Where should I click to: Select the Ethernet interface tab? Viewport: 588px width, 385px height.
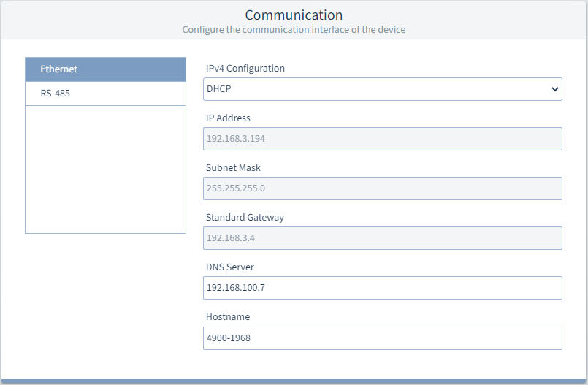(105, 69)
